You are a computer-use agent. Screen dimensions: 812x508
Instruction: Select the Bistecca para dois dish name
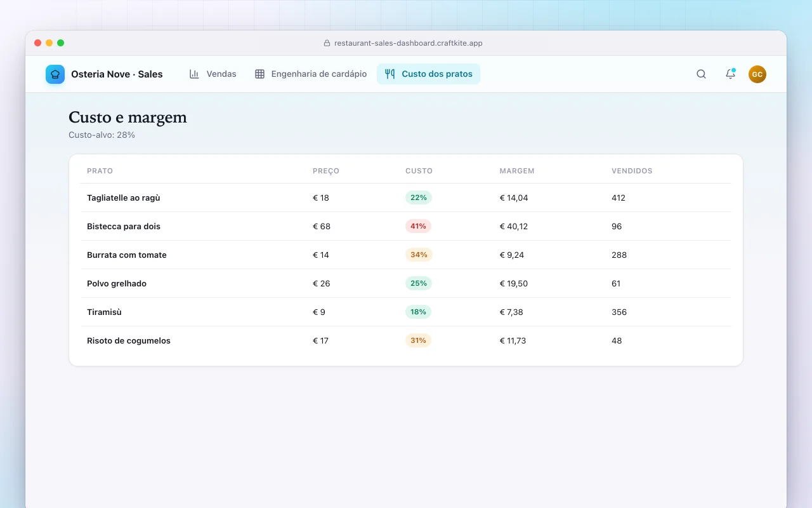(x=124, y=226)
